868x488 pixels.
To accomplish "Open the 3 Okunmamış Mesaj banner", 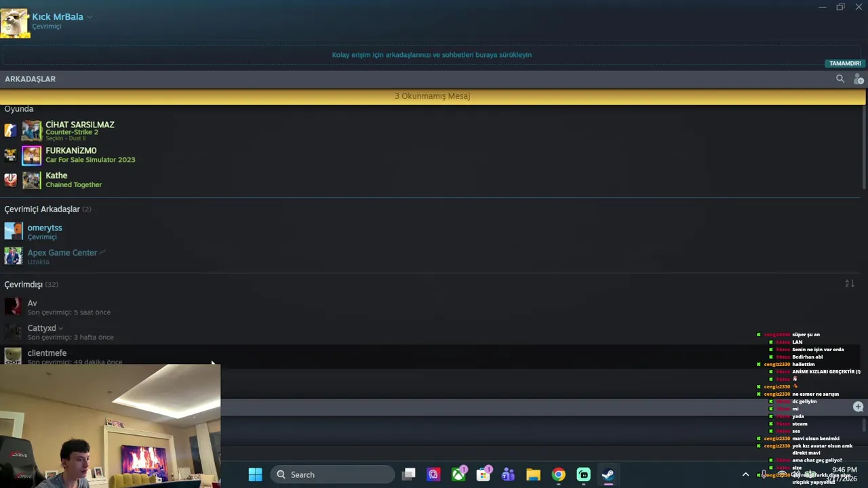I will (433, 96).
